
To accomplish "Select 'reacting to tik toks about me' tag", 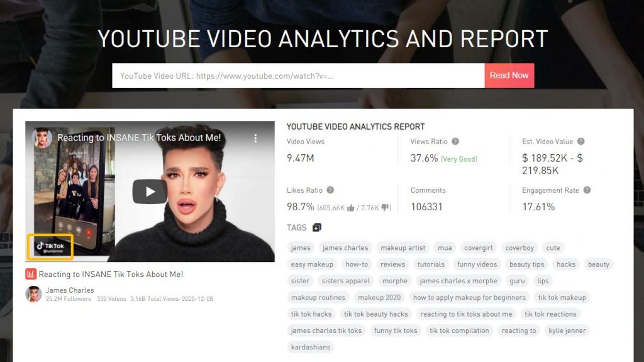I will point(466,314).
